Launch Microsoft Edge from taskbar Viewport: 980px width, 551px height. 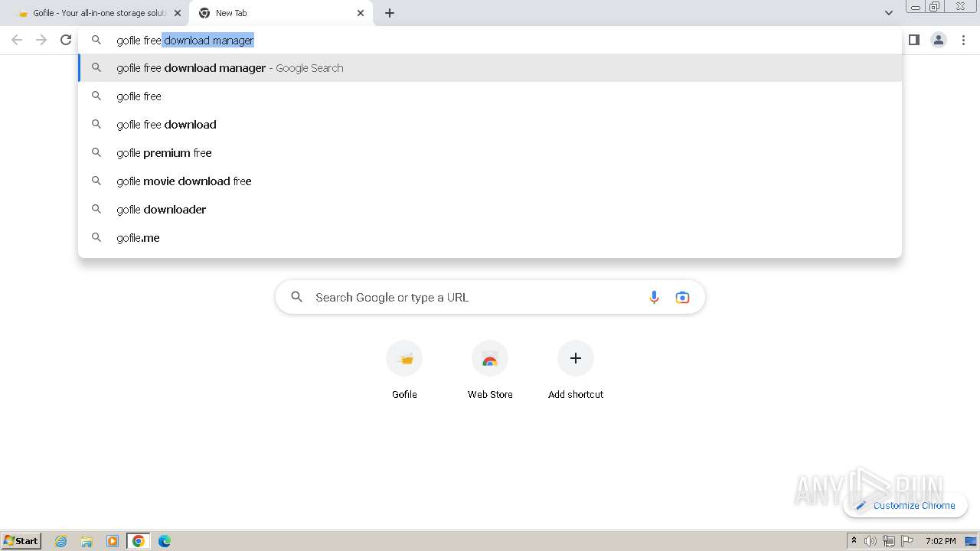click(165, 541)
